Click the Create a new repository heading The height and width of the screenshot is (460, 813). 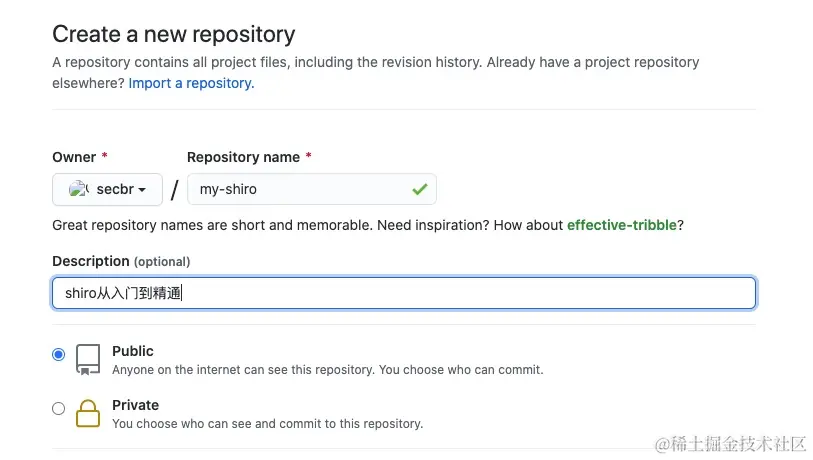[173, 34]
